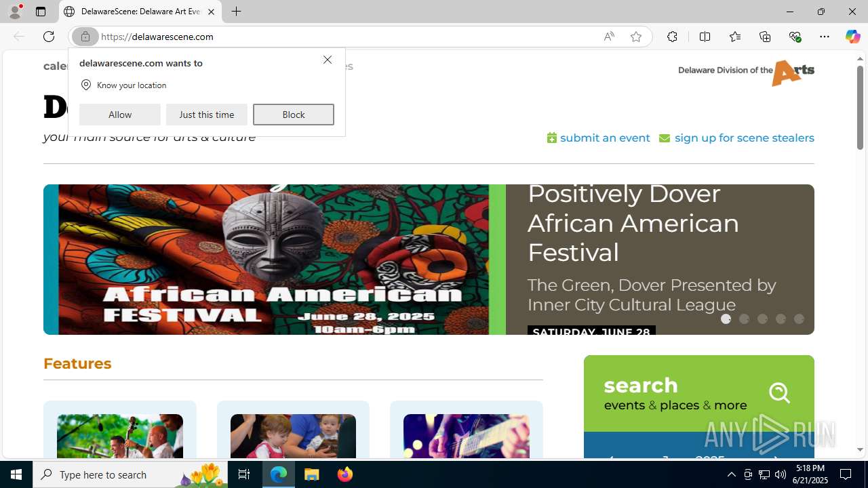Image resolution: width=868 pixels, height=488 pixels.
Task: Select fourth carousel slide dot
Action: coord(781,319)
